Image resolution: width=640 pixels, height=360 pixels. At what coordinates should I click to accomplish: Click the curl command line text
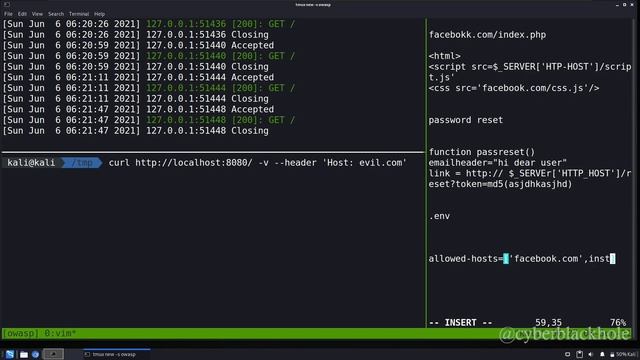click(x=258, y=163)
